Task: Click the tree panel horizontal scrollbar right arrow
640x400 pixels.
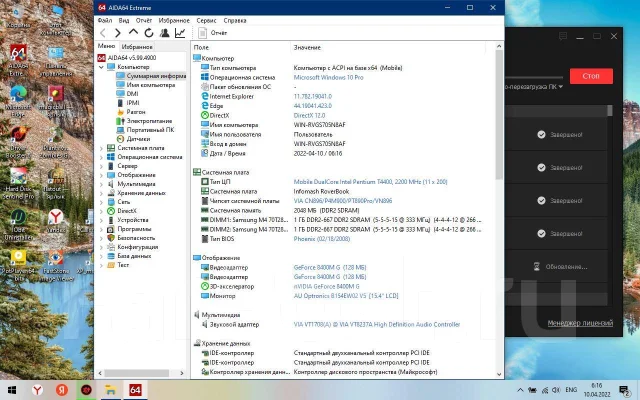Action: click(182, 373)
